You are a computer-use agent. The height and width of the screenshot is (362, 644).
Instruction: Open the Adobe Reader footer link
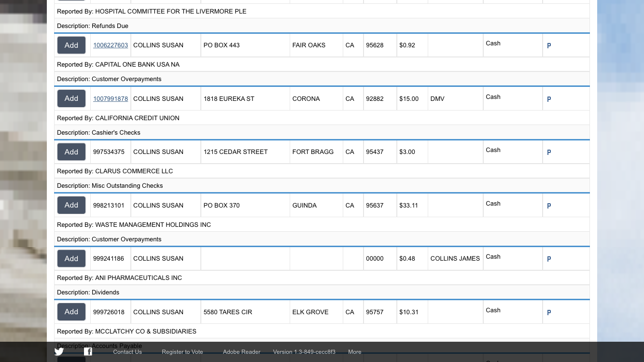[241, 352]
